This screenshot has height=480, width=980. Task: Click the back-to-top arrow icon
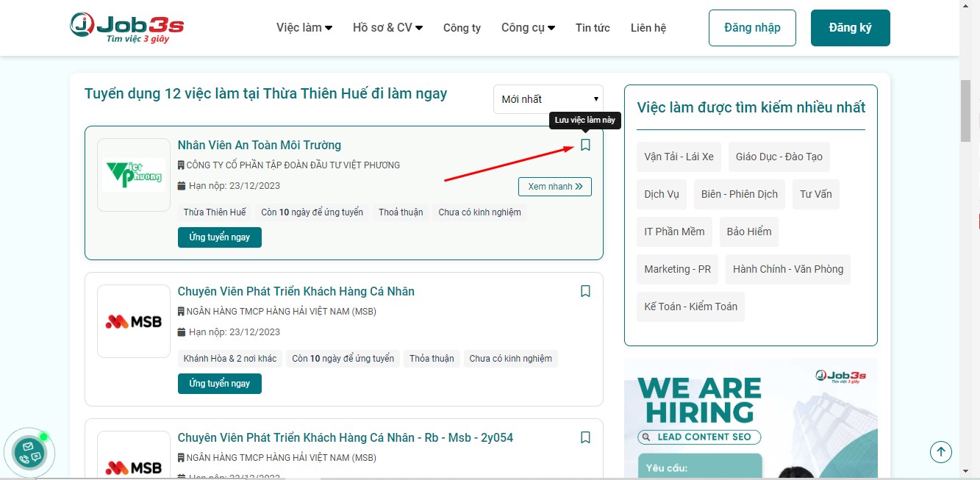point(941,451)
